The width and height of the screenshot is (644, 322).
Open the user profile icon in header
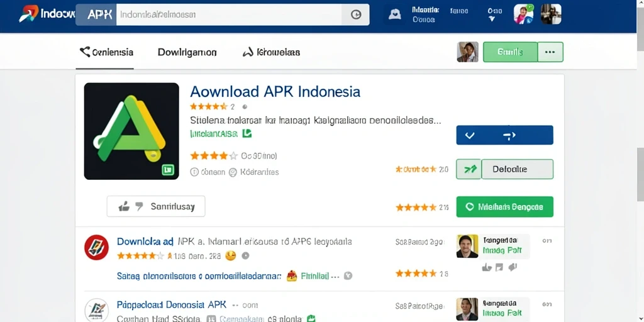(x=395, y=14)
